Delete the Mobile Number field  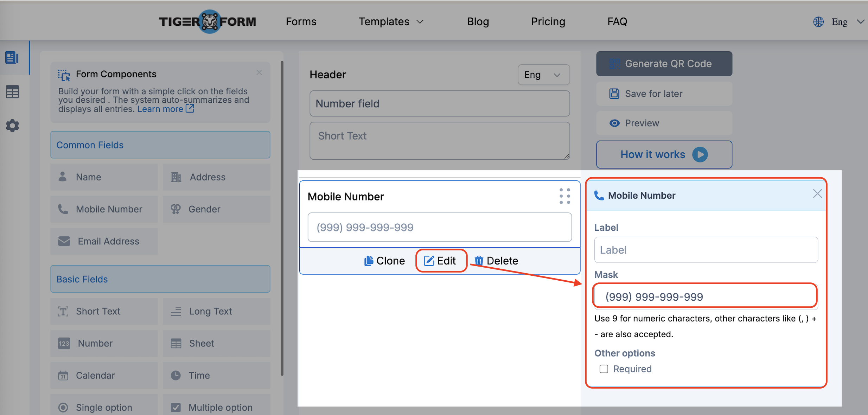pos(496,261)
